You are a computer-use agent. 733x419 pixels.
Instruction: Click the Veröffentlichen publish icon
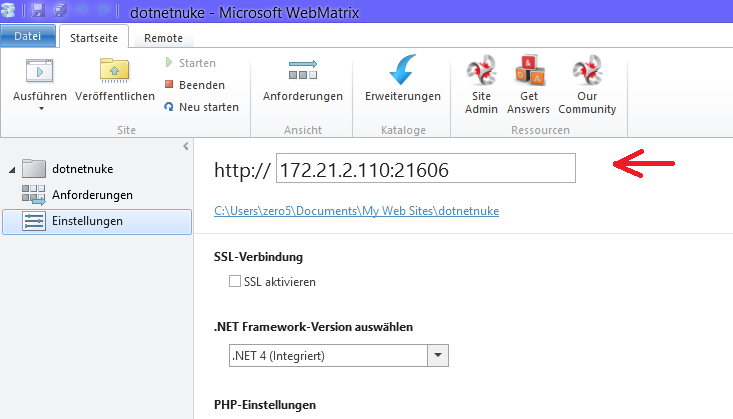click(x=114, y=71)
